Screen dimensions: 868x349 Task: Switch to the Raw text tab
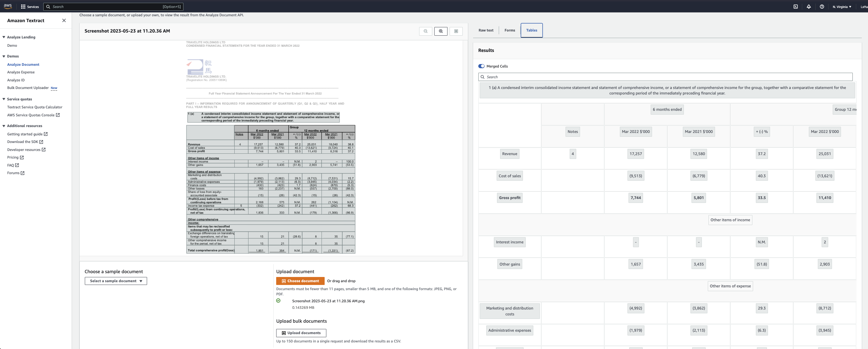click(x=486, y=30)
